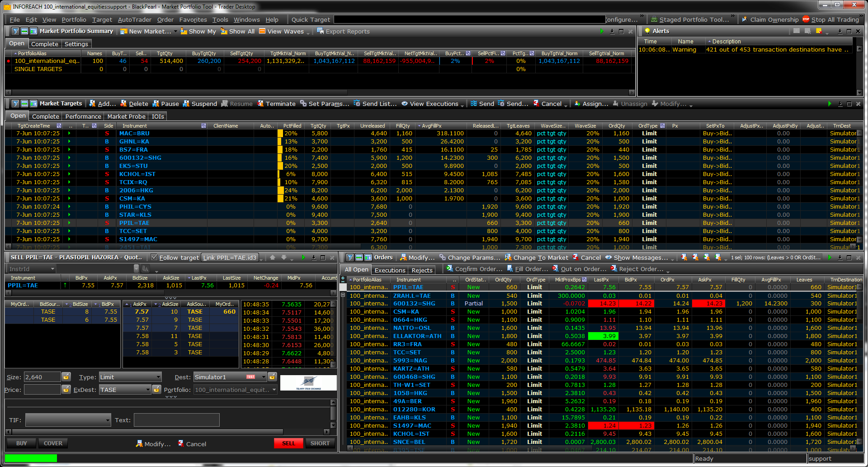Open the AutoTrader menu
The image size is (868, 467).
point(134,19)
